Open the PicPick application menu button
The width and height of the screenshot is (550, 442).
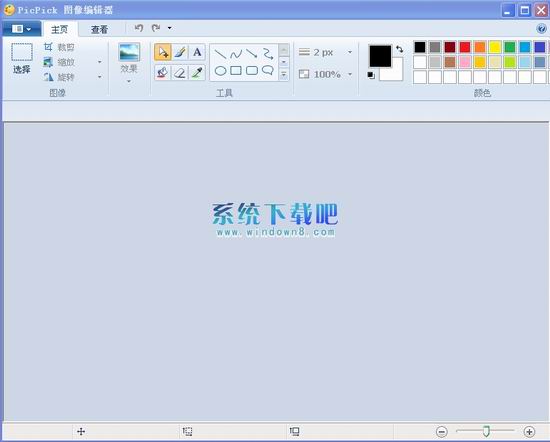(x=21, y=29)
